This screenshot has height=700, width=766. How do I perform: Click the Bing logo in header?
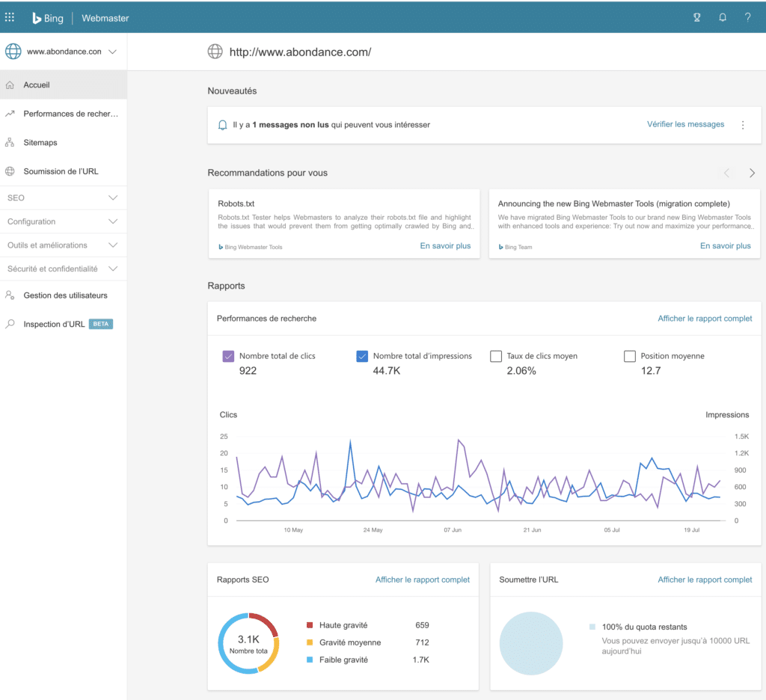tap(48, 18)
